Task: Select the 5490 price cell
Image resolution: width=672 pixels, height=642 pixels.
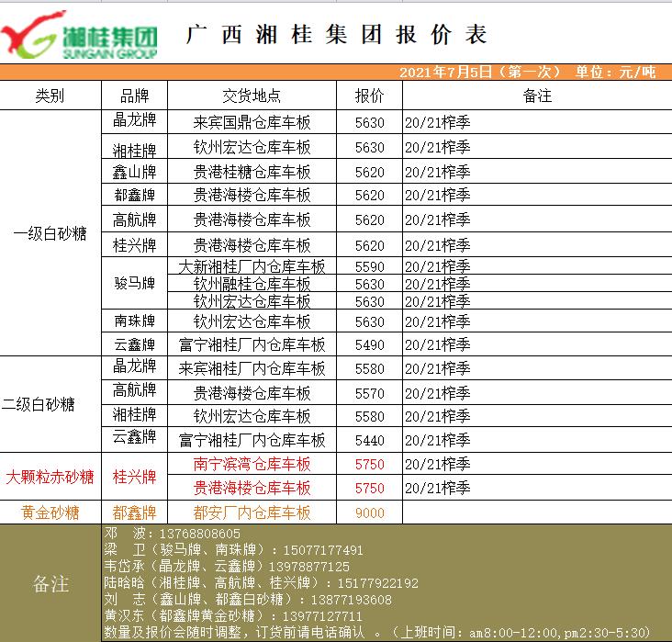Action: click(x=369, y=345)
